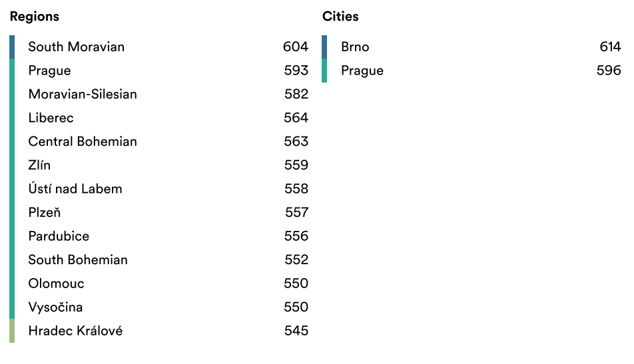Viewport: 634px width, 364px height.
Task: Click the Ústí nad Labem row
Action: [x=159, y=189]
